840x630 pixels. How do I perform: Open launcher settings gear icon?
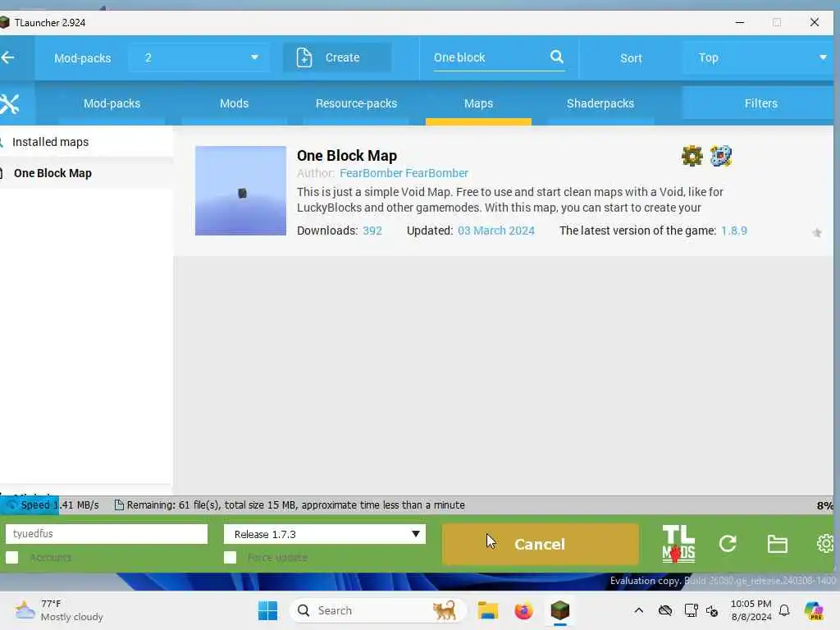click(x=825, y=544)
